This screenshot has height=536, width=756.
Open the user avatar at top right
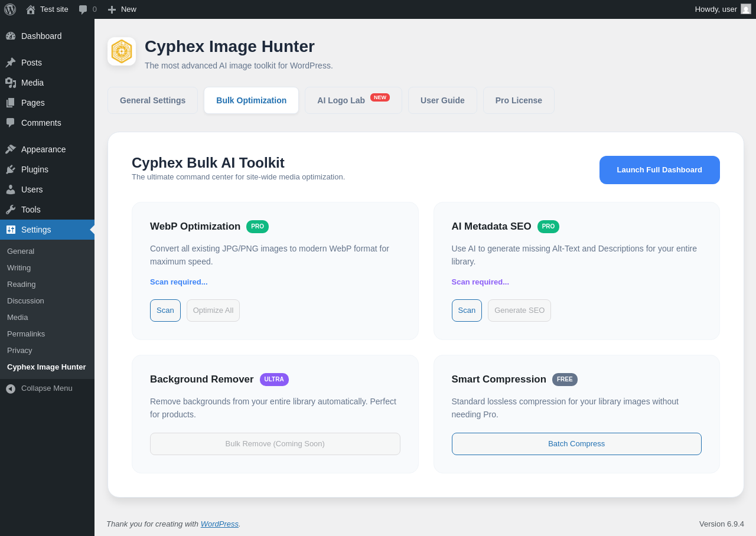click(746, 9)
